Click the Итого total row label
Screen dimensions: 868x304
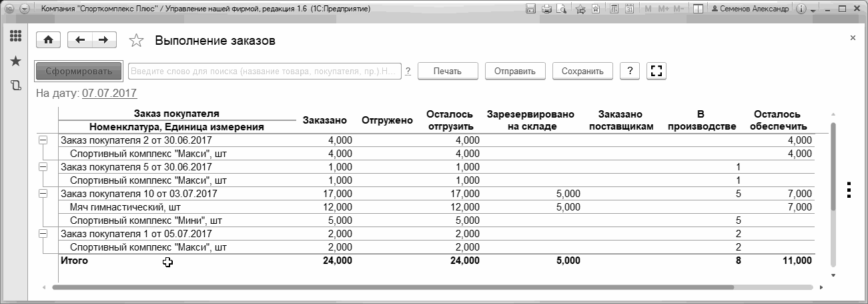point(74,261)
